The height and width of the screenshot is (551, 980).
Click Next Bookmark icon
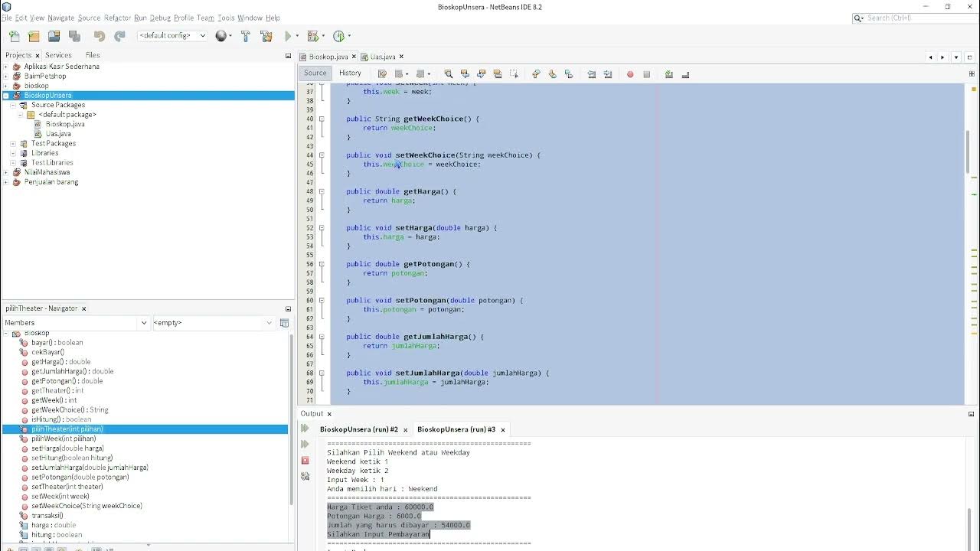click(x=552, y=74)
